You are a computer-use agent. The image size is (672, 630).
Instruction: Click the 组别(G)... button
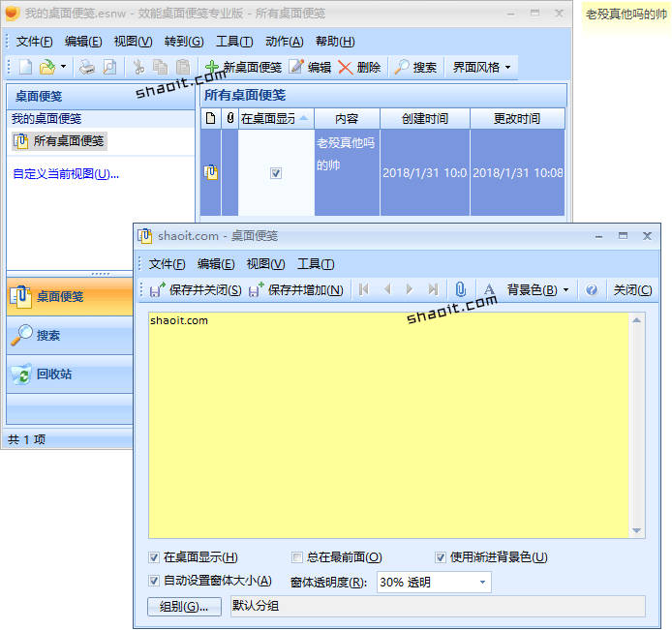tap(184, 607)
